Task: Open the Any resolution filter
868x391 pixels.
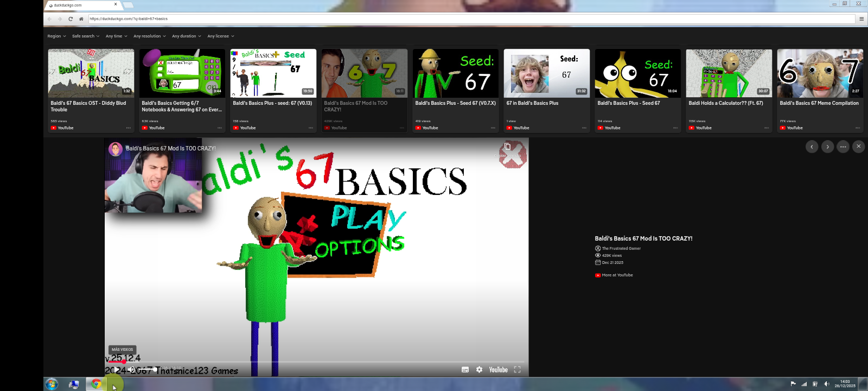Action: tap(150, 36)
